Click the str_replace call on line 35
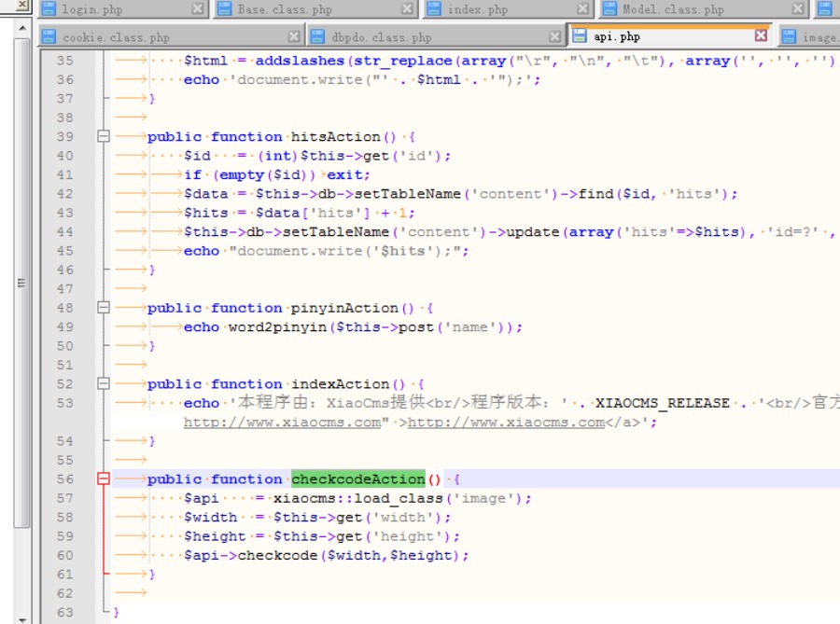840x624 pixels. point(403,61)
